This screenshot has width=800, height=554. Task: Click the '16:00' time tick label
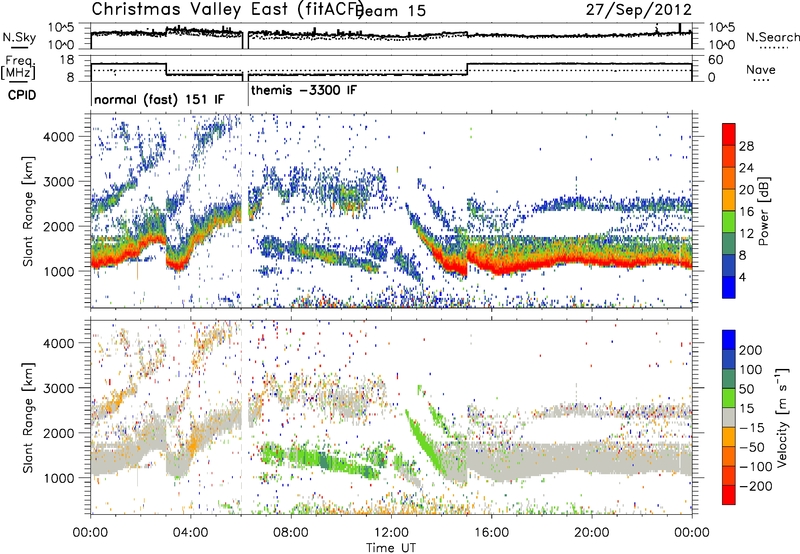pos(491,533)
